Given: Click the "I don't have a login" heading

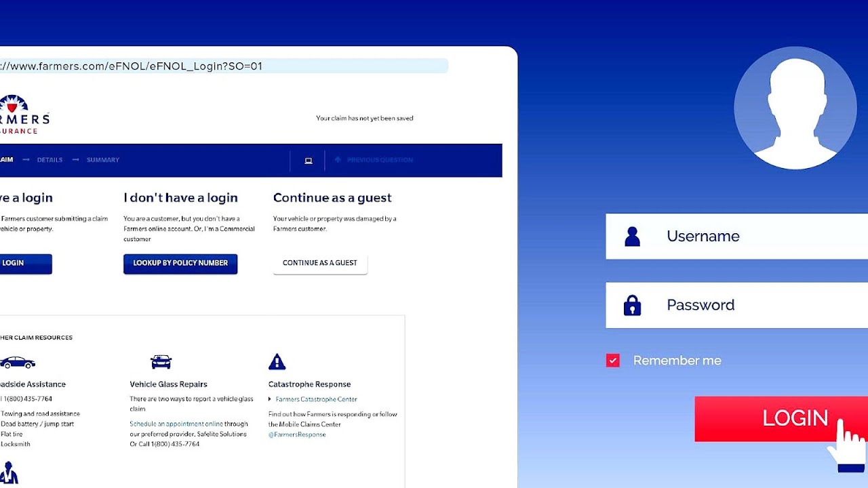Looking at the screenshot, I should (180, 198).
